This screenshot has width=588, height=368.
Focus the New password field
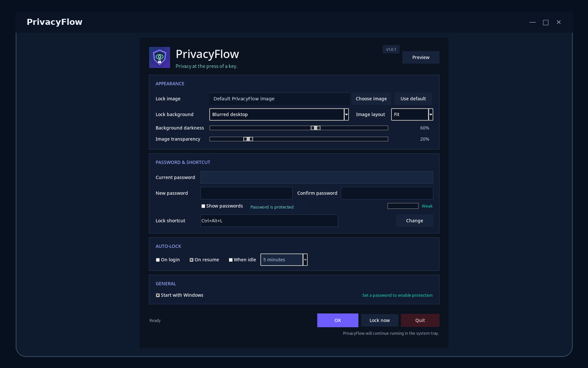[x=246, y=193]
